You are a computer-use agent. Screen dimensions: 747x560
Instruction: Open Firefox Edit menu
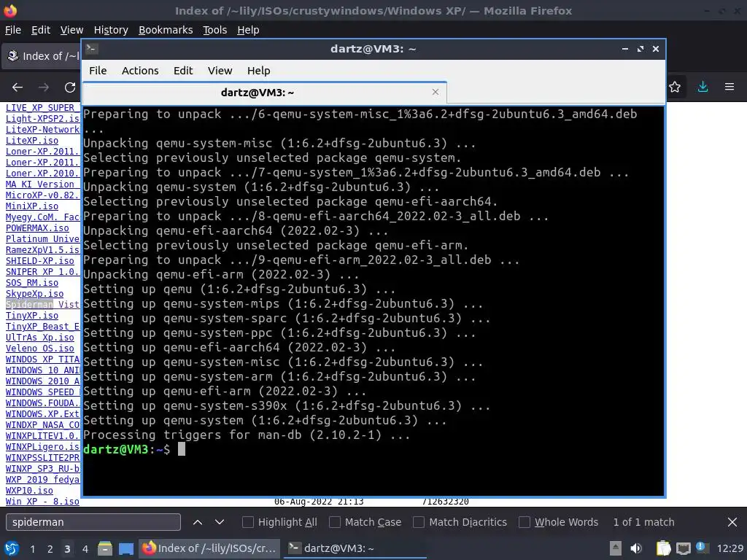[41, 30]
